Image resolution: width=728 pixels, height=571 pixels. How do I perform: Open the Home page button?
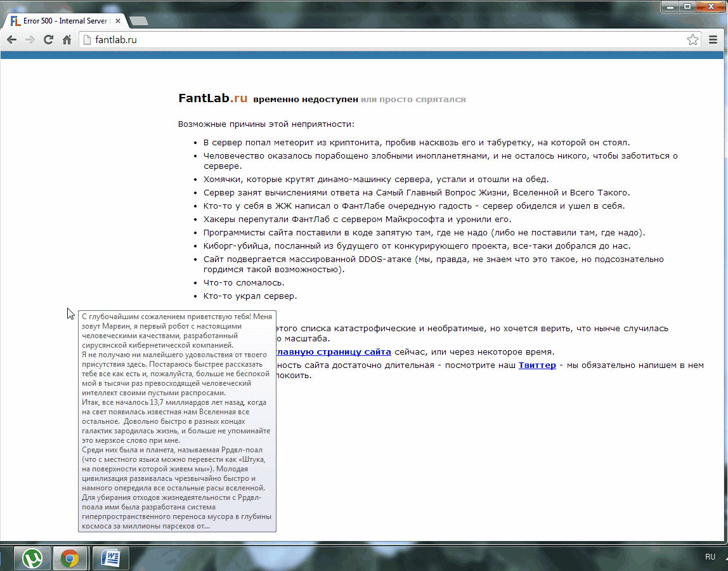click(x=67, y=40)
